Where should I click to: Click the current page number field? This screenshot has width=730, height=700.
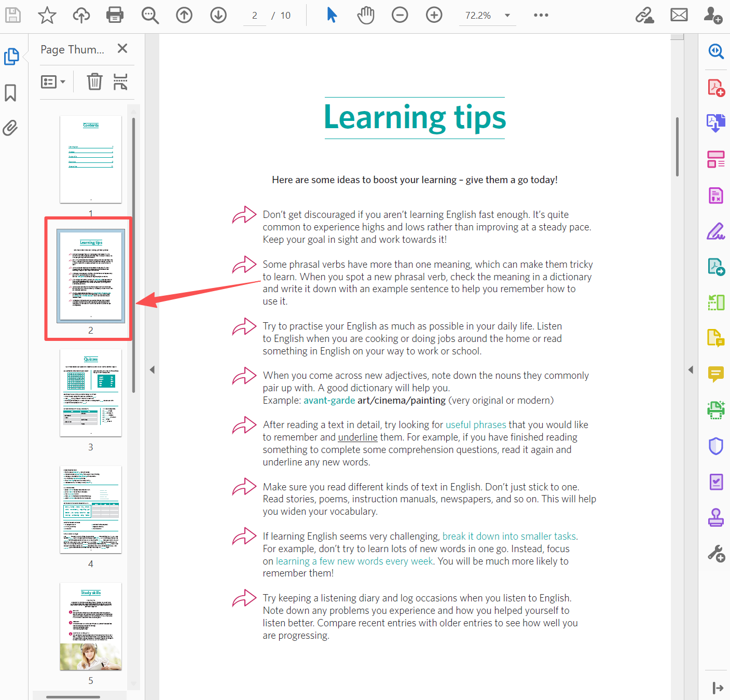255,16
